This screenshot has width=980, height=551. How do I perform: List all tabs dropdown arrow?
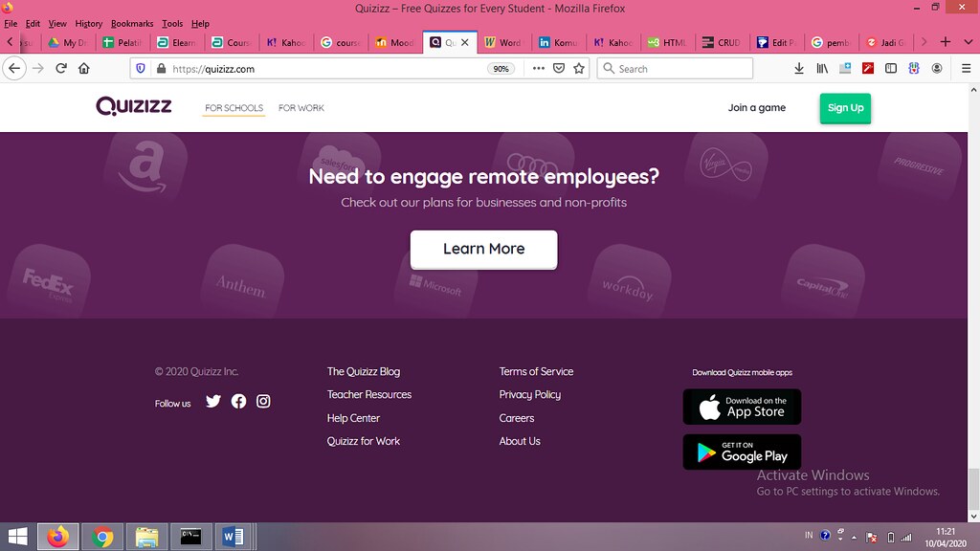(969, 42)
